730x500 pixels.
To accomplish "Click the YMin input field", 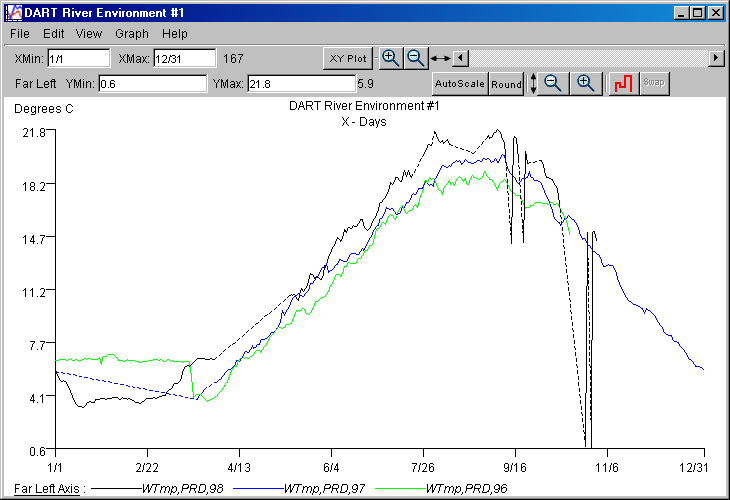I will (151, 84).
